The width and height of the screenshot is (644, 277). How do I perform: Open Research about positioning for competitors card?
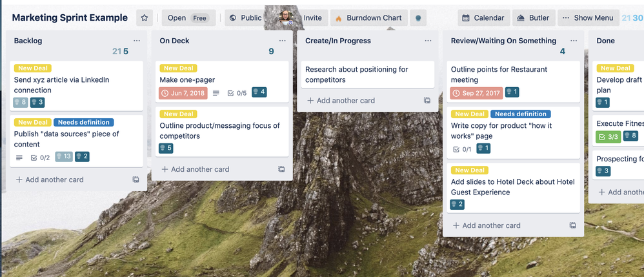[x=368, y=74]
